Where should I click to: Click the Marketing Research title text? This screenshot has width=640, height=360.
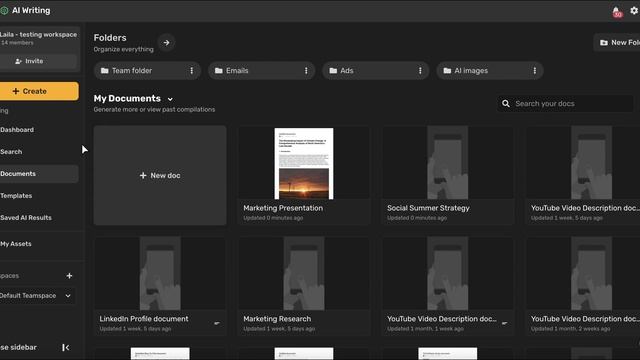(x=277, y=319)
